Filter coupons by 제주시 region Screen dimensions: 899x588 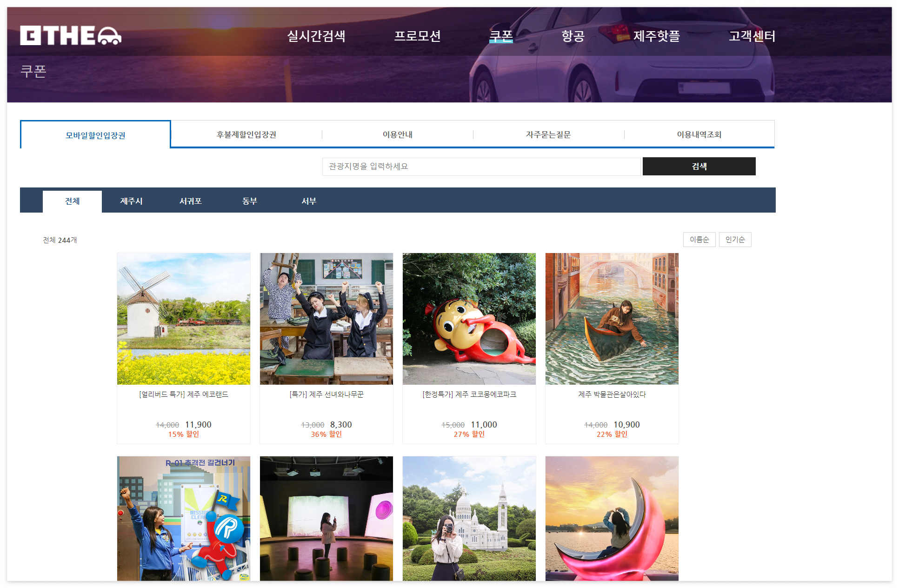pos(131,201)
